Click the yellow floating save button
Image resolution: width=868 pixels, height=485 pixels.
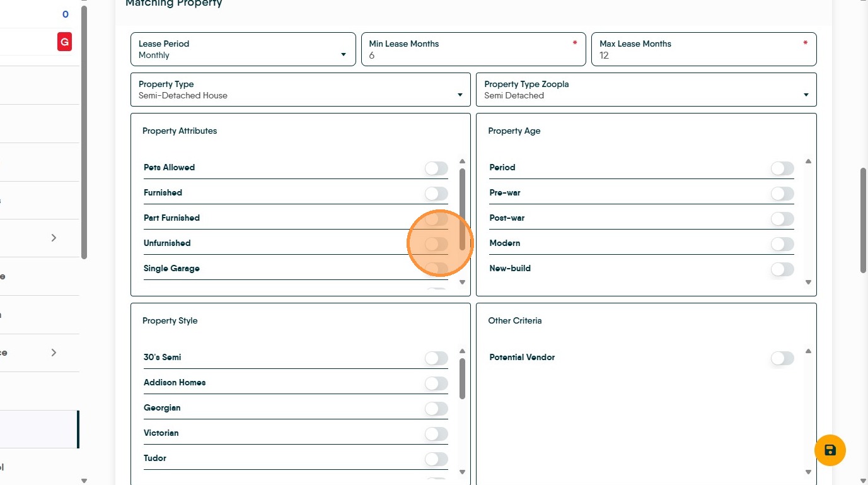[830, 450]
